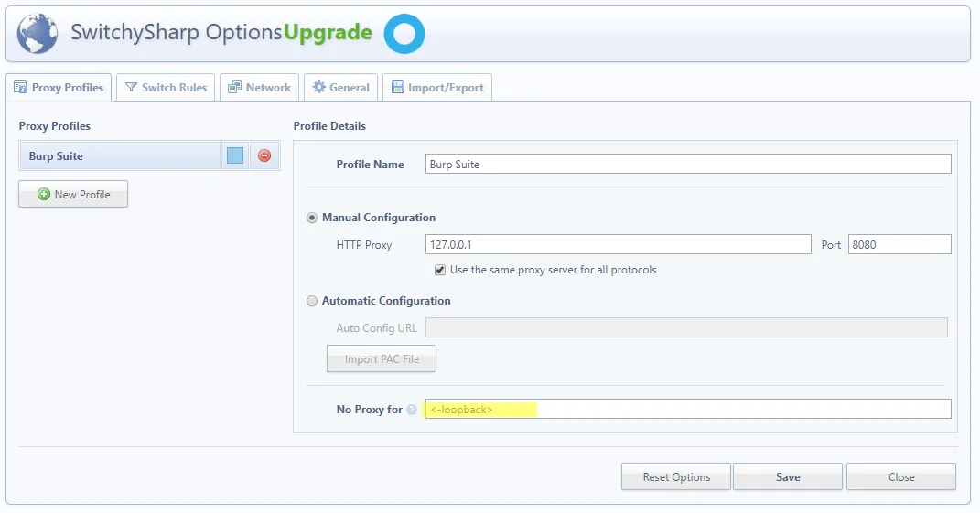Switch to the Switch Rules tab
This screenshot has width=980, height=513.
pyautogui.click(x=166, y=88)
